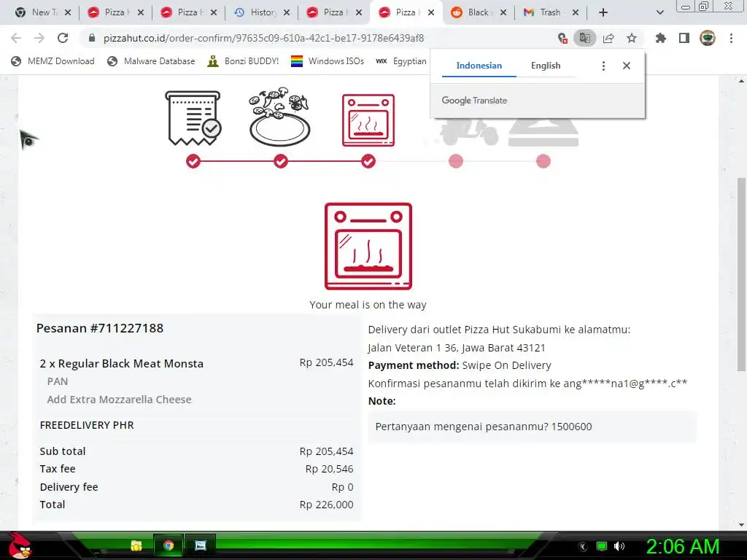The image size is (747, 560).
Task: Click the share page icon
Action: (608, 38)
